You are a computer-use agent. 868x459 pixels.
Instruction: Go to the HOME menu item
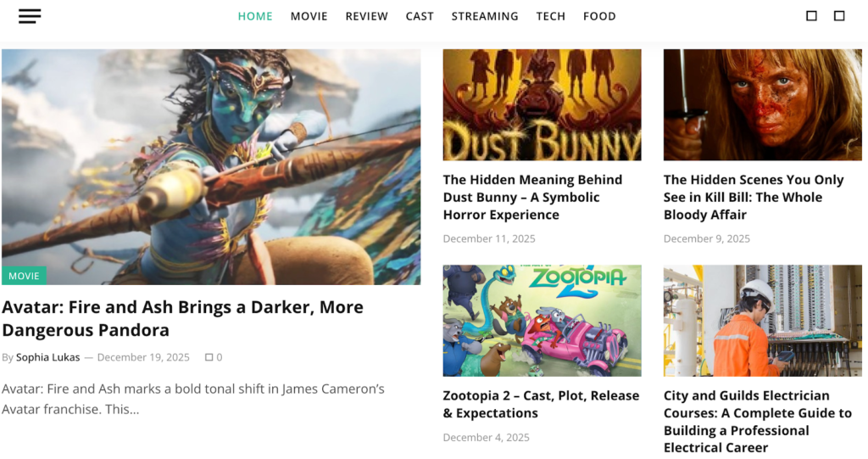pyautogui.click(x=255, y=16)
